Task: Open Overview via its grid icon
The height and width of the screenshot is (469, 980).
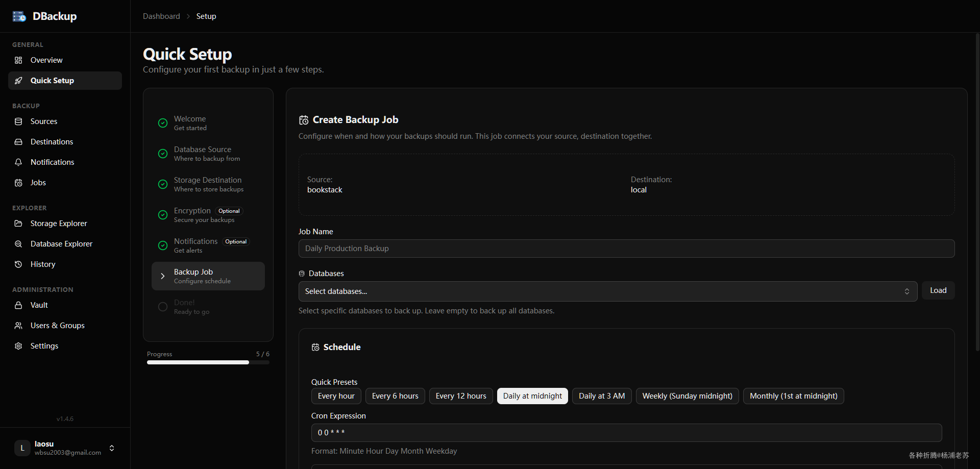Action: 18,60
